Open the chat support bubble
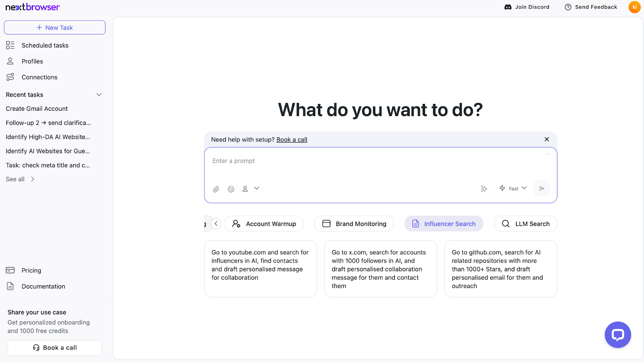Viewport: 644px width, 363px height. click(618, 335)
